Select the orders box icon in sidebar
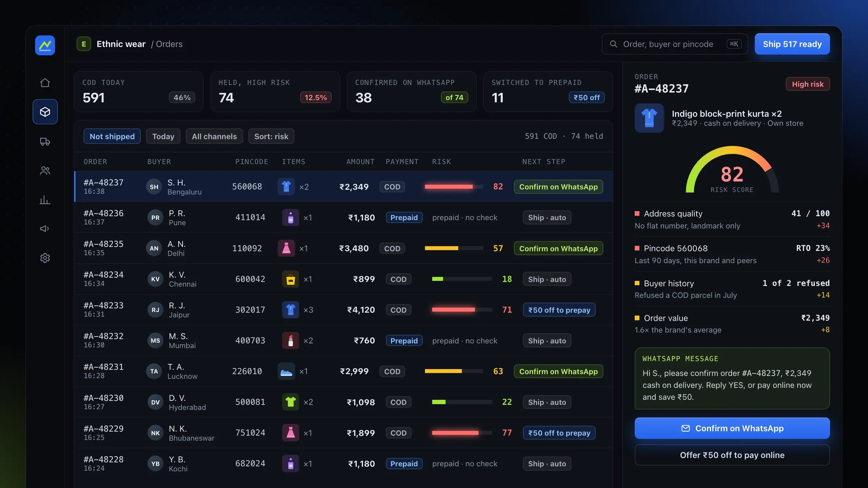Viewport: 868px width, 488px height. tap(45, 112)
